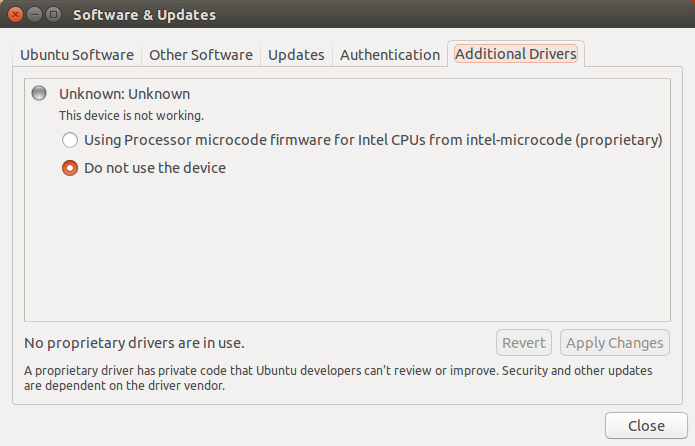Click the proprietary driver explanation paragraph
Viewport: 695px width, 446px height.
(338, 378)
